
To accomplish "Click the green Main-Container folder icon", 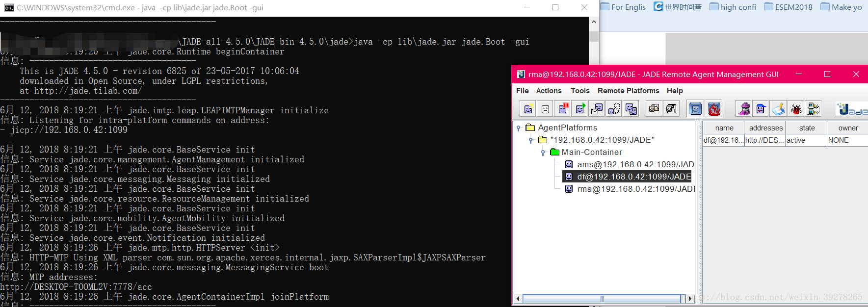I will 555,152.
